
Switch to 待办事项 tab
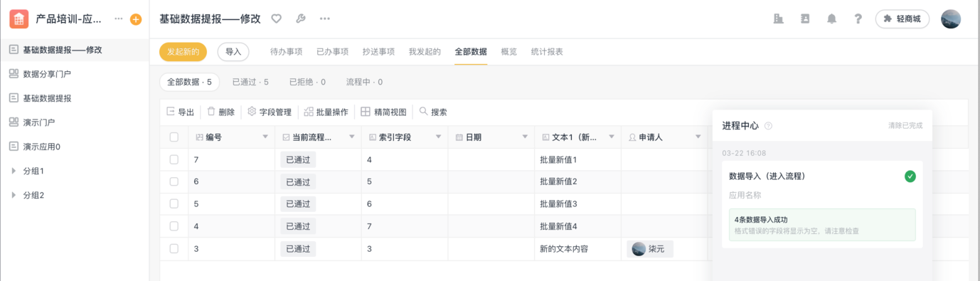tap(287, 52)
